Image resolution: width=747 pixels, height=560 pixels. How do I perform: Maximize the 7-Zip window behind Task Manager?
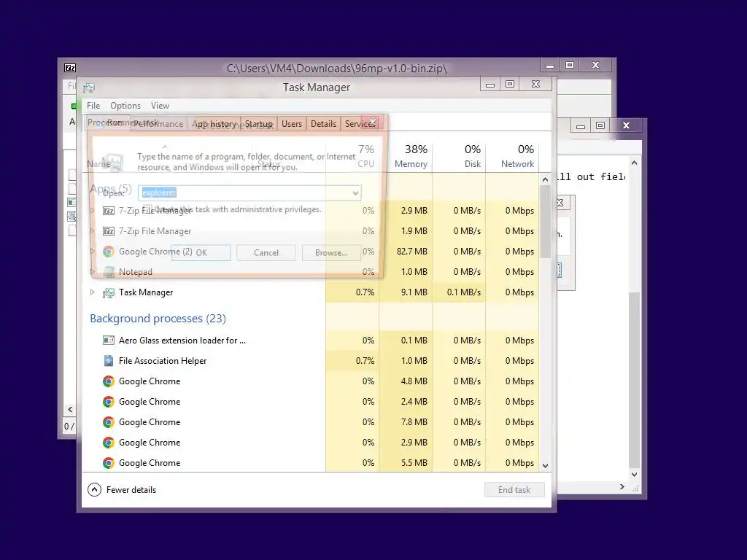point(569,65)
